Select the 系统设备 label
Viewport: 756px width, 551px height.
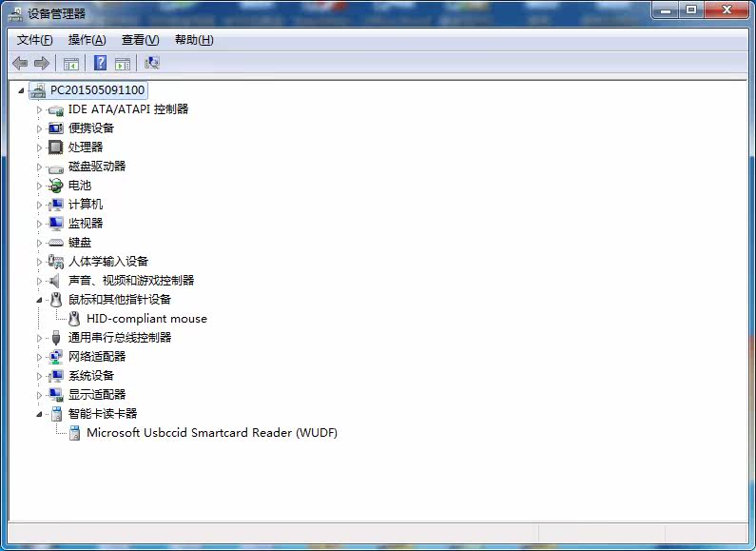[91, 376]
